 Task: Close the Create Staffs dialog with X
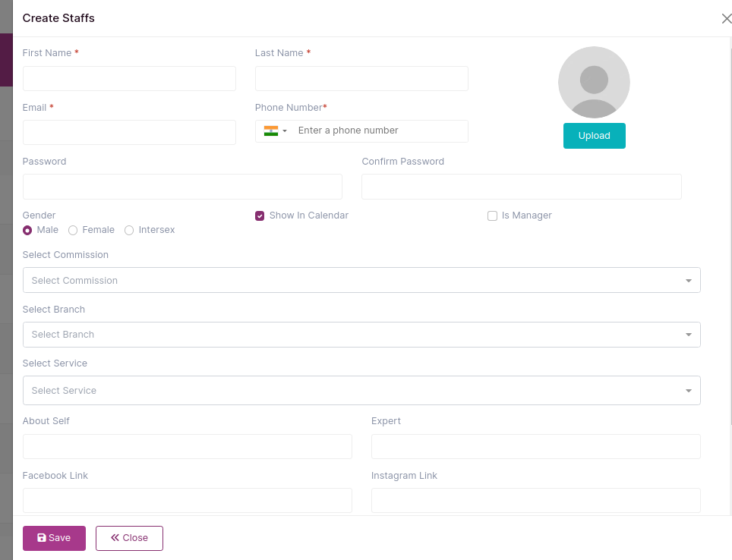point(727,19)
